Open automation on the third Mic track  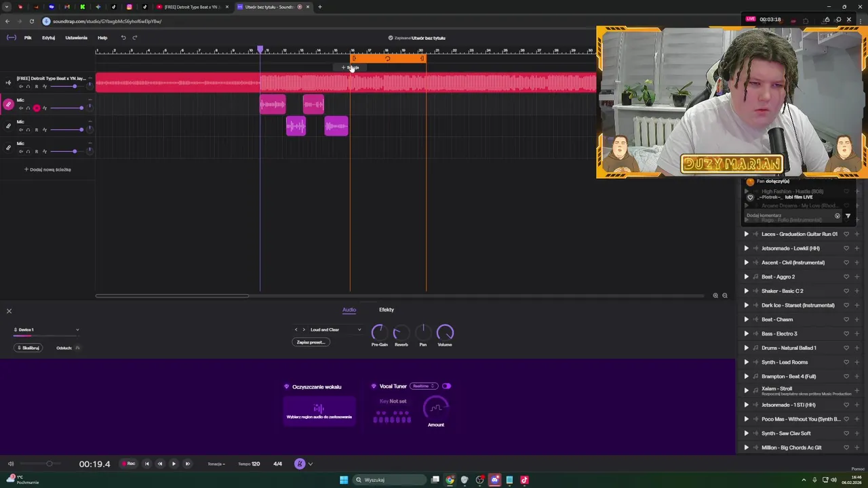pyautogui.click(x=45, y=151)
